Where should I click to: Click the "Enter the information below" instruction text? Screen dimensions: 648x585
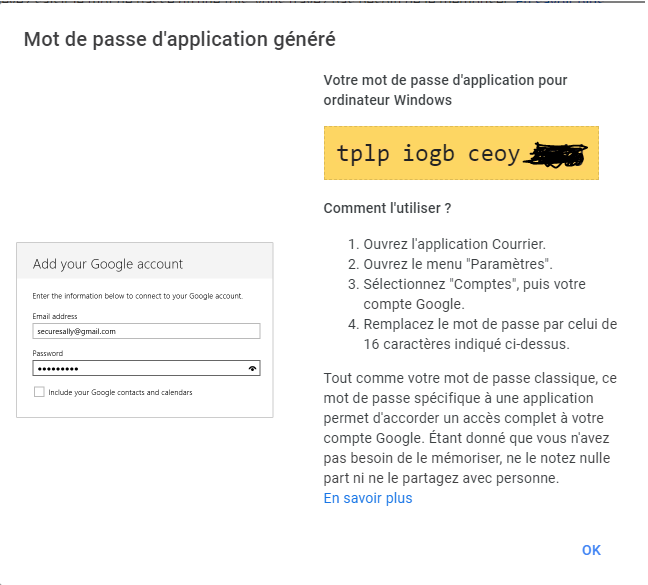pyautogui.click(x=138, y=296)
